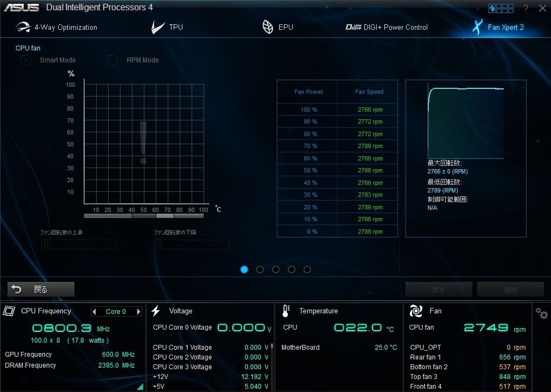Click the Core 0 selector label
Image resolution: width=551 pixels, height=392 pixels.
tap(116, 312)
